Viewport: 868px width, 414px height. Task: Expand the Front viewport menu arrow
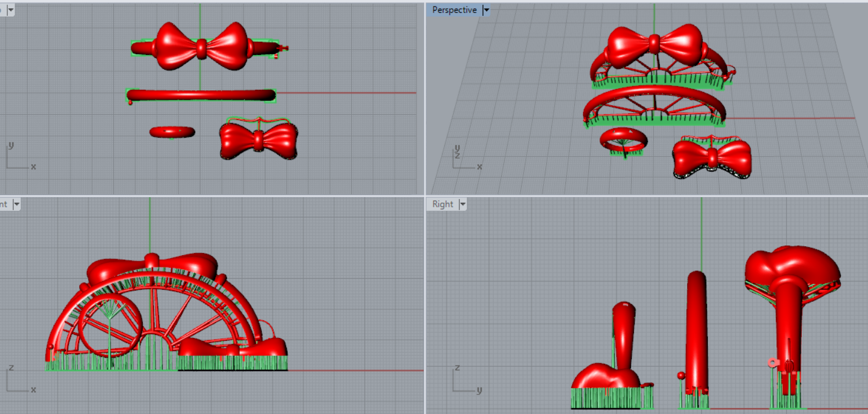pos(17,204)
